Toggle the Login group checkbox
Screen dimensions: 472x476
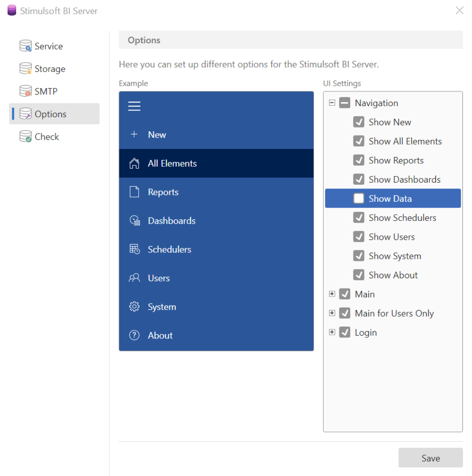pos(344,332)
